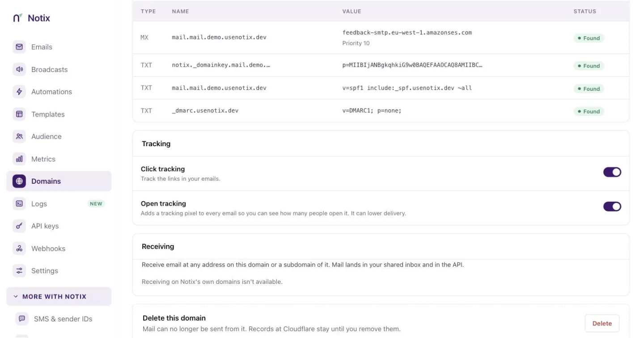This screenshot has width=644, height=338.
Task: Select the v=DMARC1; p=none; value
Action: (x=372, y=110)
